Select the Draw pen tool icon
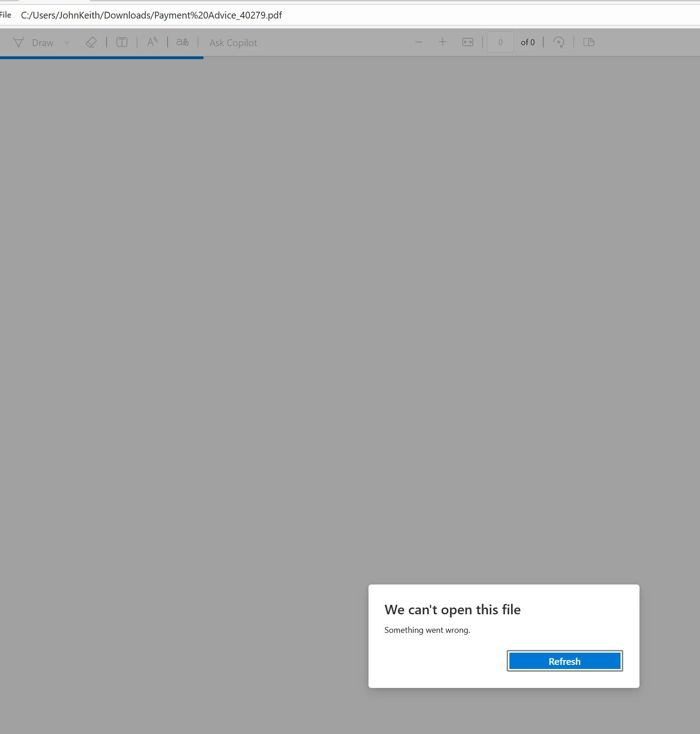The height and width of the screenshot is (734, 700). 19,42
